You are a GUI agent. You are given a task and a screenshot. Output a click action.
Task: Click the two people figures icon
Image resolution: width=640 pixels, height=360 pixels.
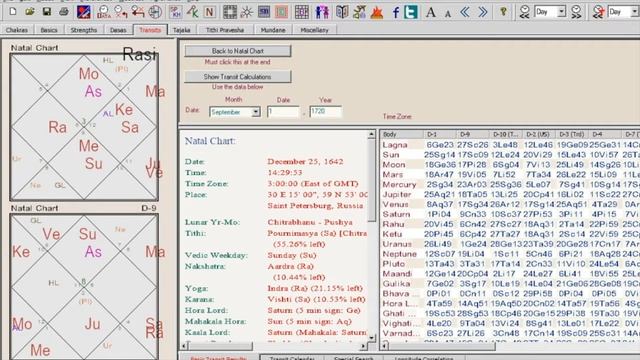coord(322,12)
